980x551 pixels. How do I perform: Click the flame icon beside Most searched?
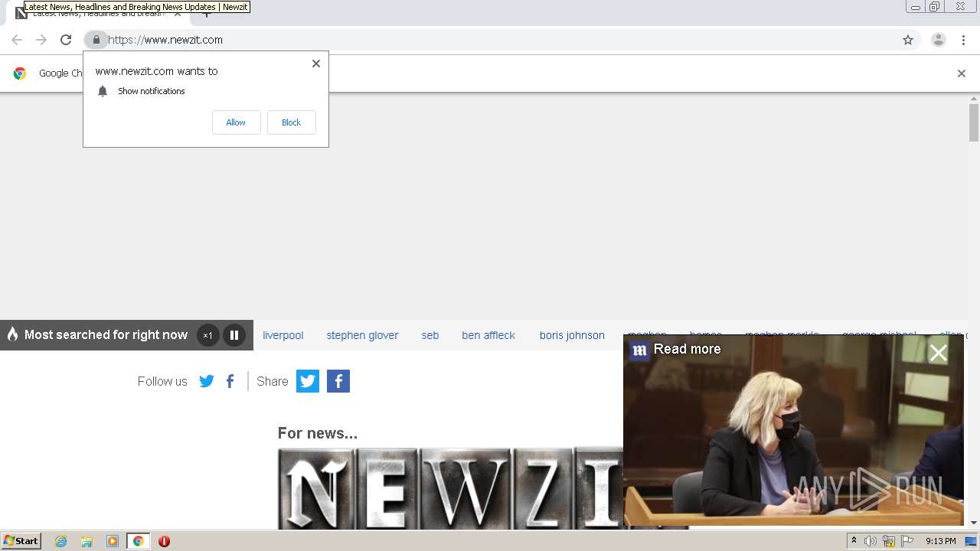point(12,334)
